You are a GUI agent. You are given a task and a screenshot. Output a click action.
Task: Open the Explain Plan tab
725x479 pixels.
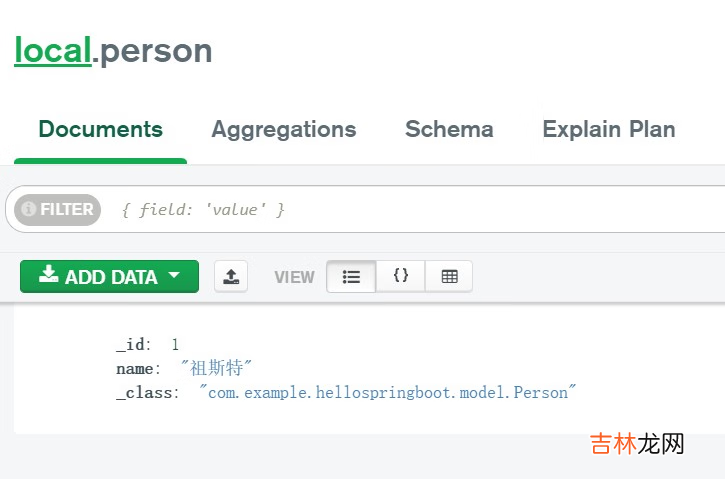point(608,130)
